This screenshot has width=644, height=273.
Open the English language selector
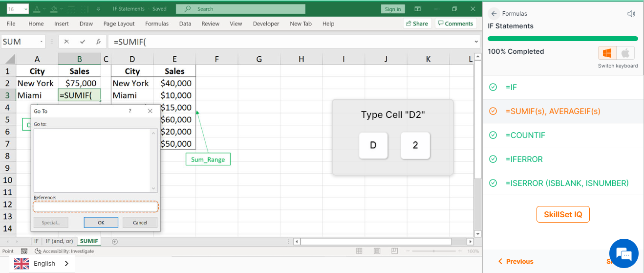42,263
